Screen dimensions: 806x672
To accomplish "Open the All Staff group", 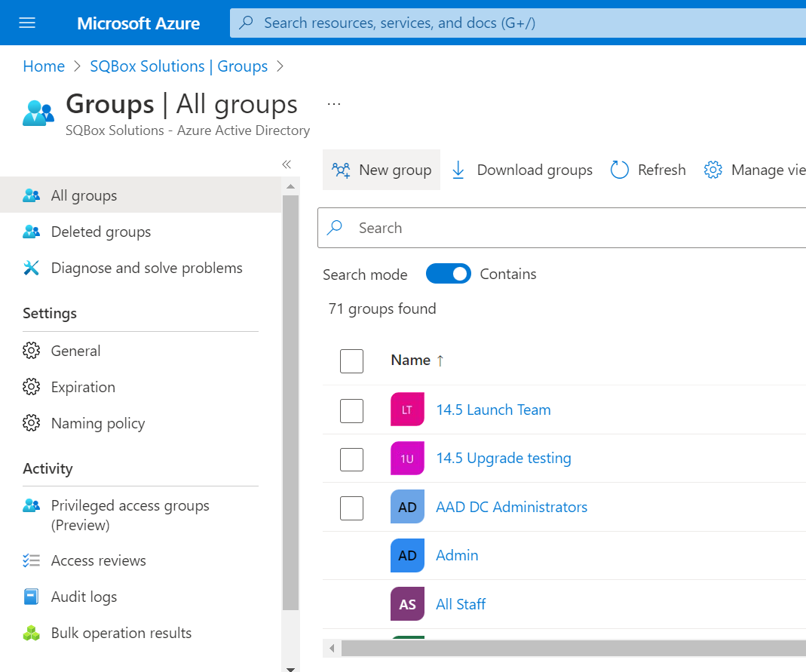I will 461,604.
